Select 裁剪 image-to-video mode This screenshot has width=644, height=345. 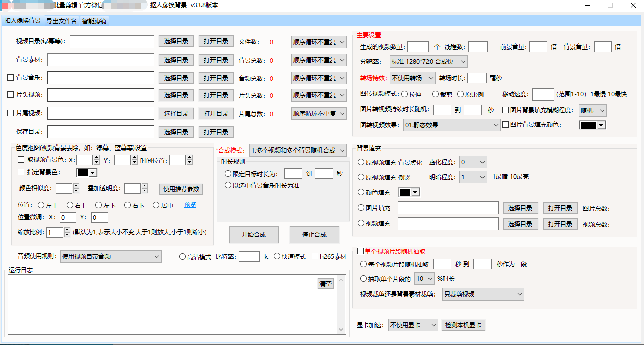coord(435,94)
